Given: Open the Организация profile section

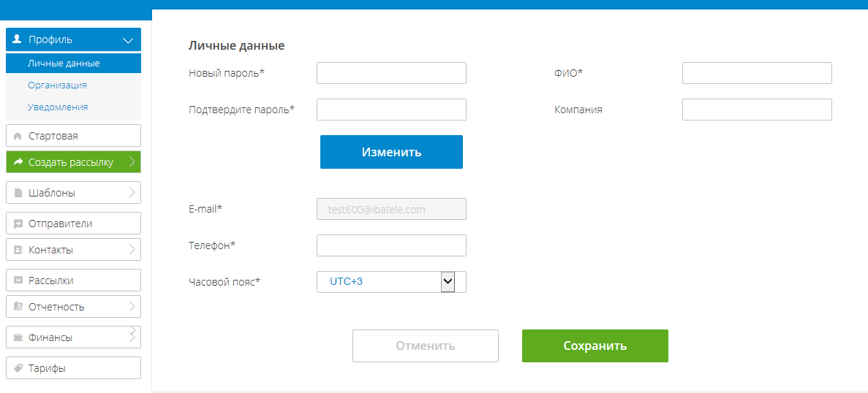Looking at the screenshot, I should tap(57, 85).
